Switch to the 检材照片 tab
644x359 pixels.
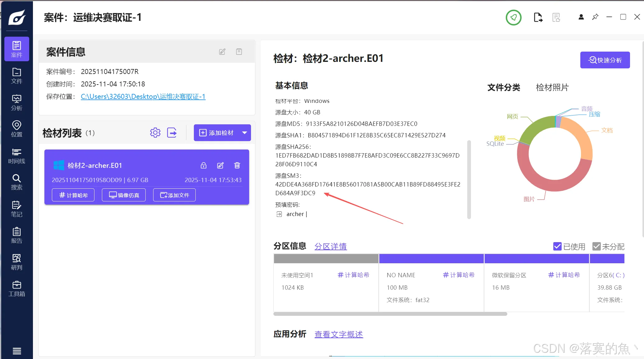[x=552, y=87]
